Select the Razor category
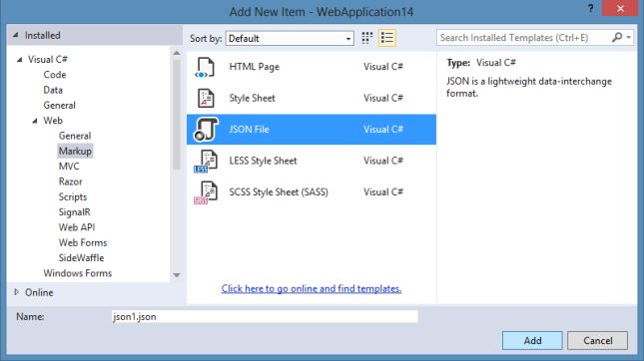The width and height of the screenshot is (644, 361). [70, 181]
